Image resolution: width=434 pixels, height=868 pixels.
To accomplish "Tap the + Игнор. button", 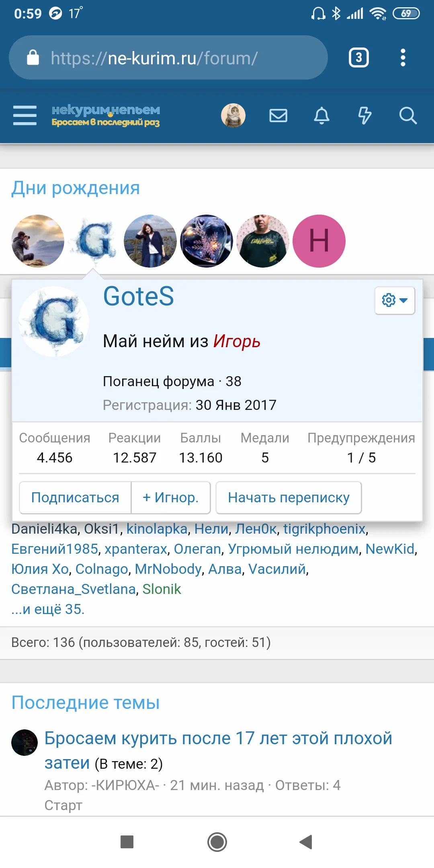I will (171, 497).
